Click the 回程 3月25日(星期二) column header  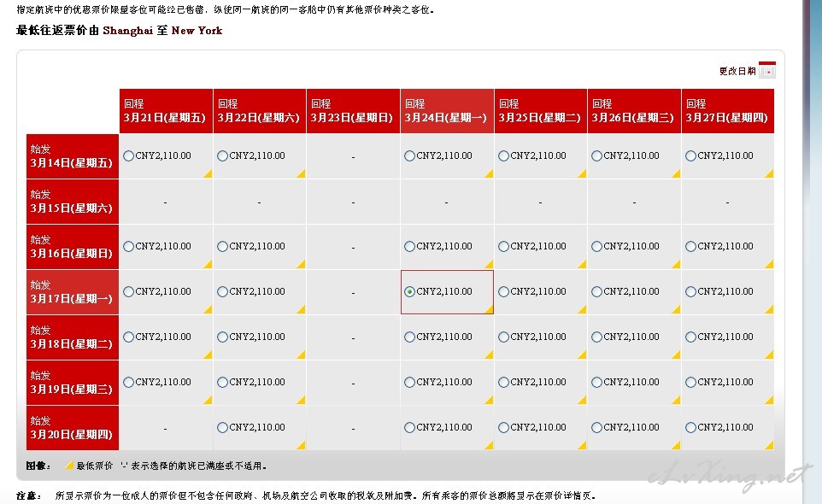541,111
